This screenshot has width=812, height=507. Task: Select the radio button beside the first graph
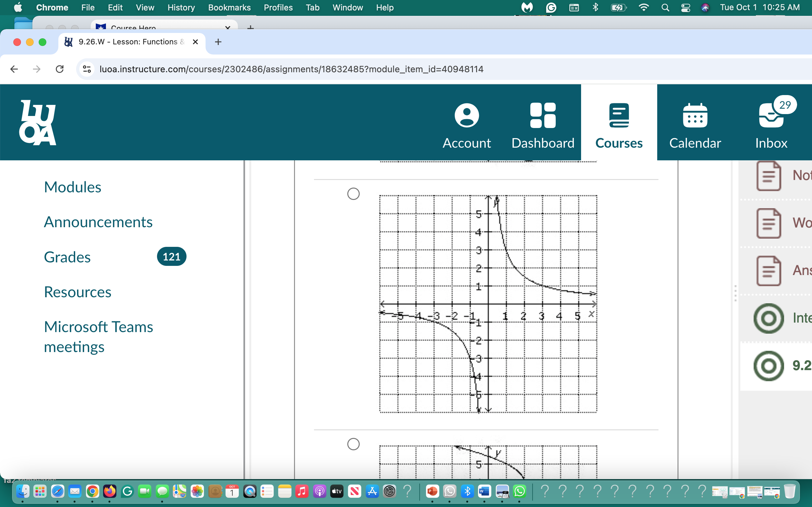[353, 194]
